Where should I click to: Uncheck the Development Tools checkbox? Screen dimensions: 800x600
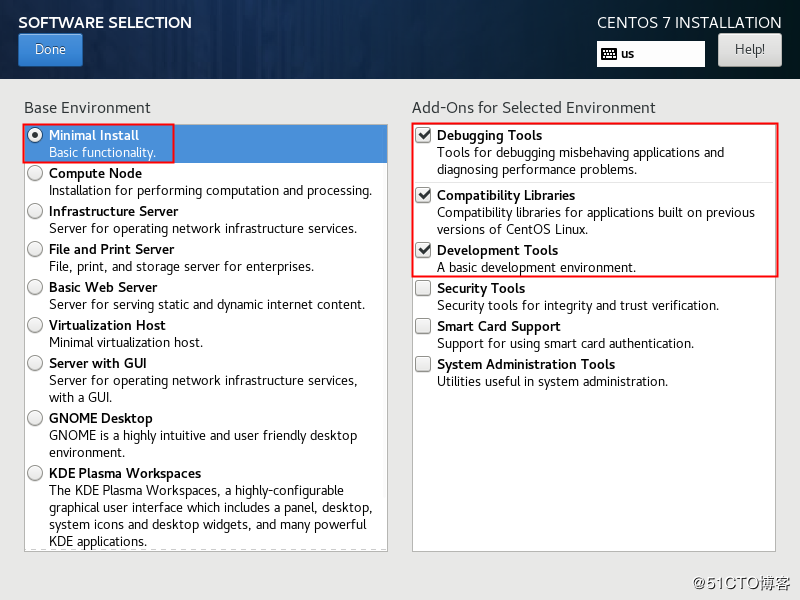423,250
